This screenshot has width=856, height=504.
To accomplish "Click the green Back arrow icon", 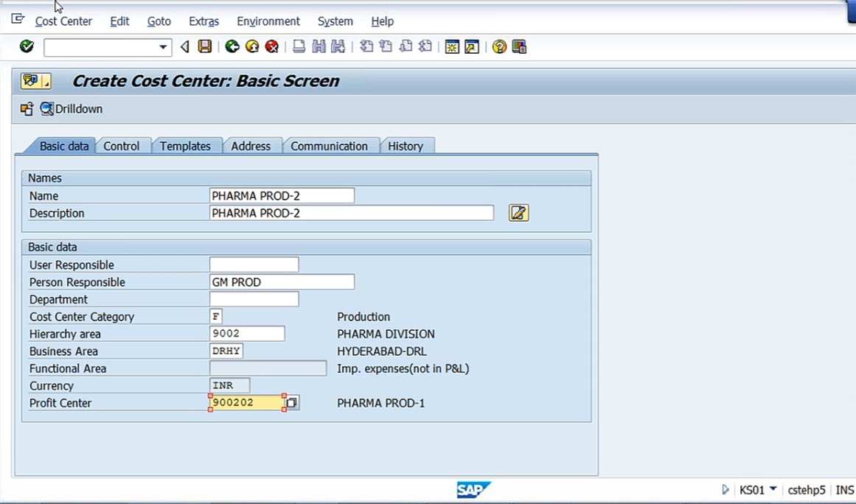I will pos(232,47).
